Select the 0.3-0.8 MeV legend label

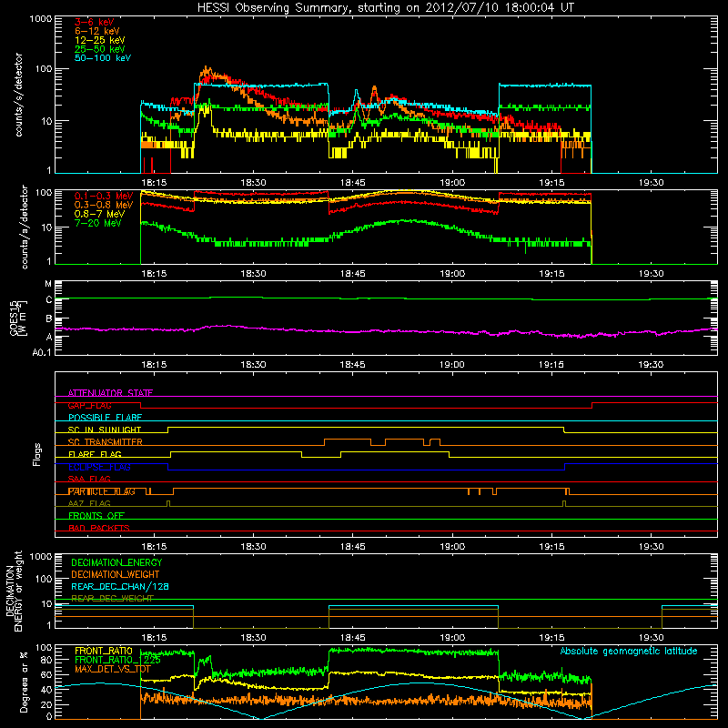pyautogui.click(x=104, y=205)
